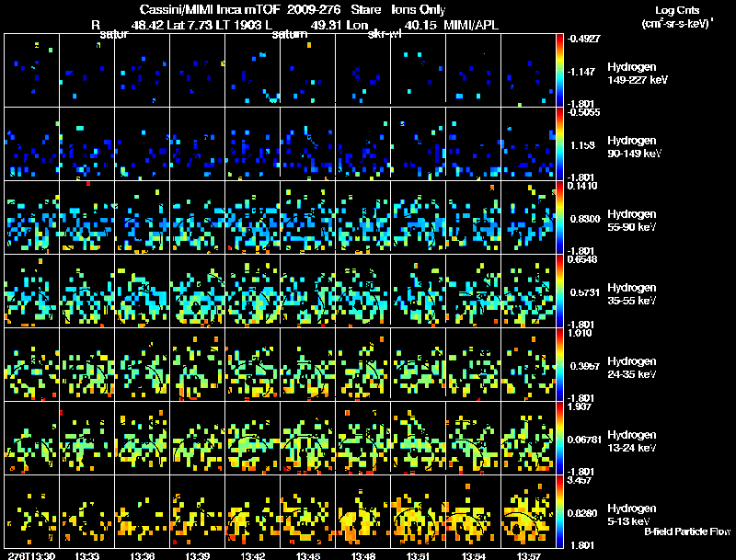Click the 'skr-wl' label above grid
This screenshot has height=560, width=736.
pos(385,34)
